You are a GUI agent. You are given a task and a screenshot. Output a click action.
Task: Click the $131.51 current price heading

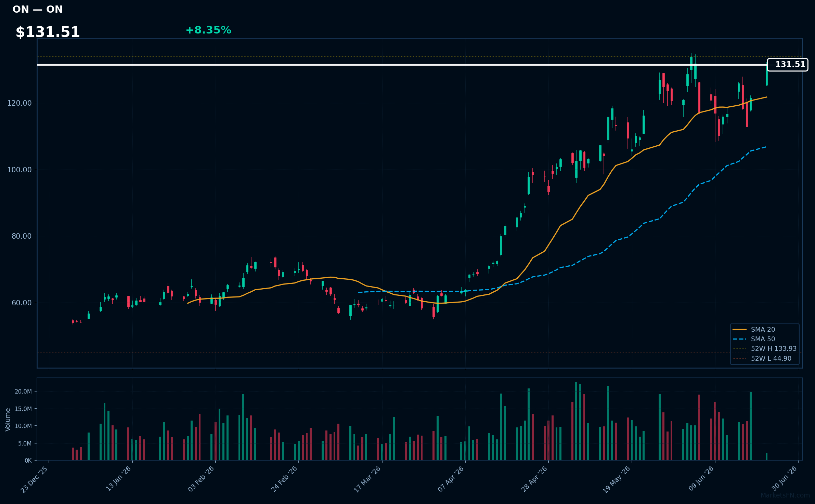pos(48,32)
